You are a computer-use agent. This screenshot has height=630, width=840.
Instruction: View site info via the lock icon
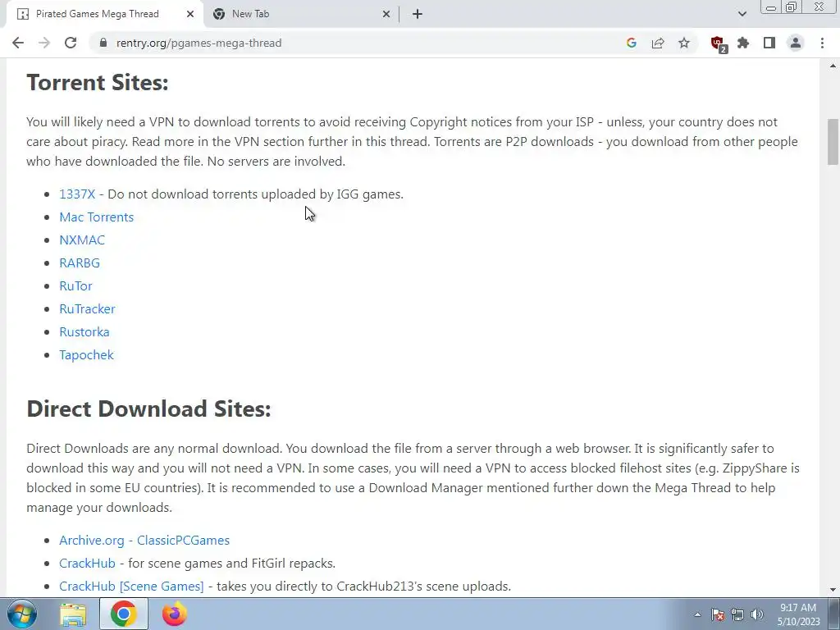tap(103, 43)
